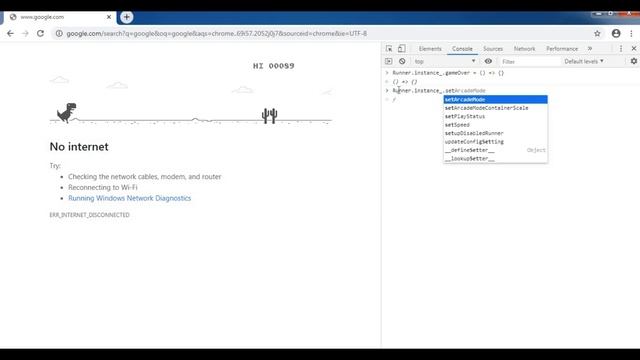The height and width of the screenshot is (360, 640).
Task: Open the Chrome profile account icon
Action: (x=616, y=33)
